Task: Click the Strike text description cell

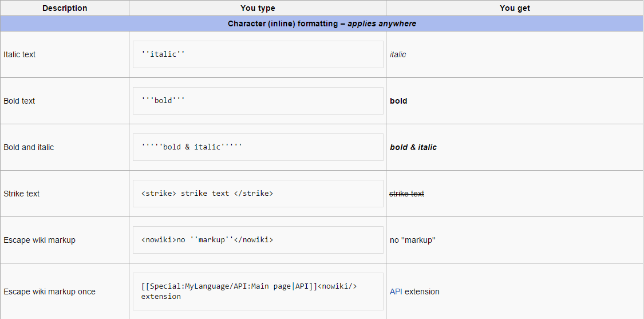Action: [21, 194]
